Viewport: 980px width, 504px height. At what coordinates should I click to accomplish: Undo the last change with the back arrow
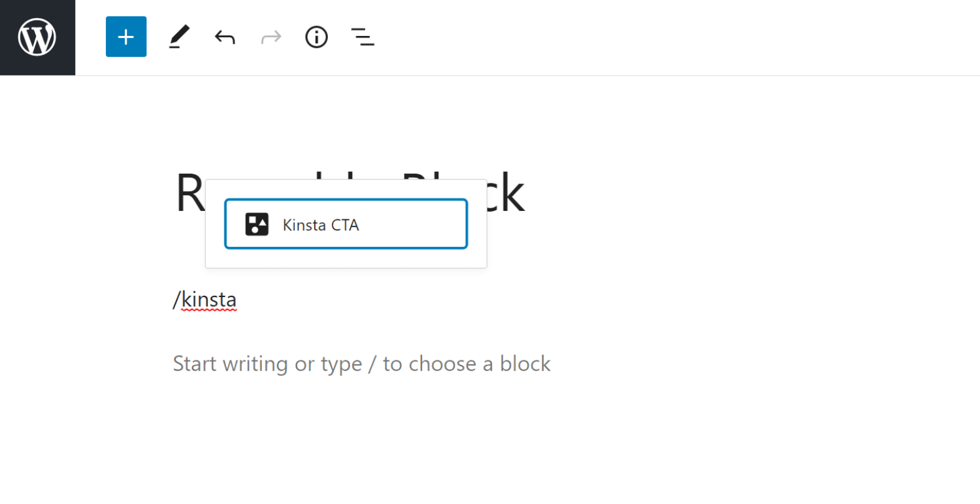pyautogui.click(x=224, y=37)
